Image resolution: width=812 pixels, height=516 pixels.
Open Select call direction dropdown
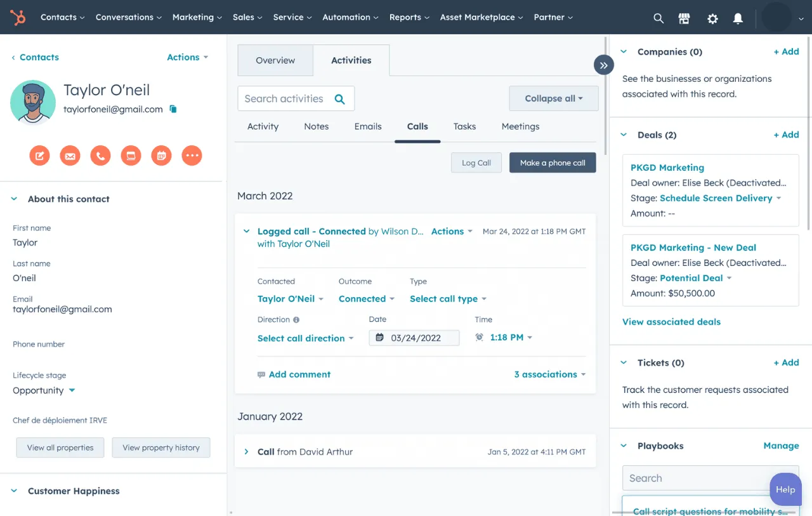click(x=305, y=338)
